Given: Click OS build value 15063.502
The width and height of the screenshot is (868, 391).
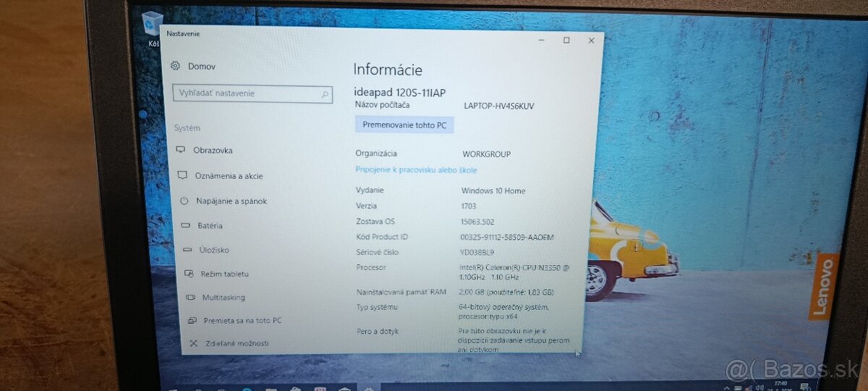Looking at the screenshot, I should point(477,222).
